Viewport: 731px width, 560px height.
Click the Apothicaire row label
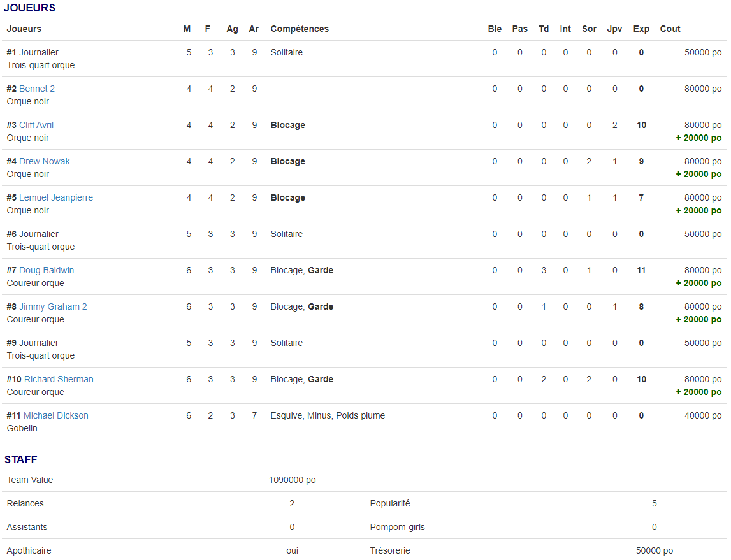tap(29, 550)
